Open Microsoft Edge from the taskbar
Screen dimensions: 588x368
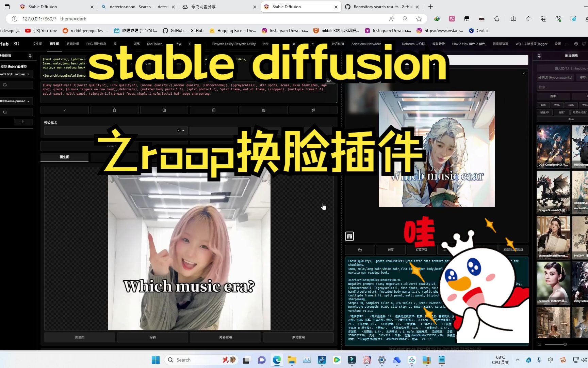(x=277, y=360)
